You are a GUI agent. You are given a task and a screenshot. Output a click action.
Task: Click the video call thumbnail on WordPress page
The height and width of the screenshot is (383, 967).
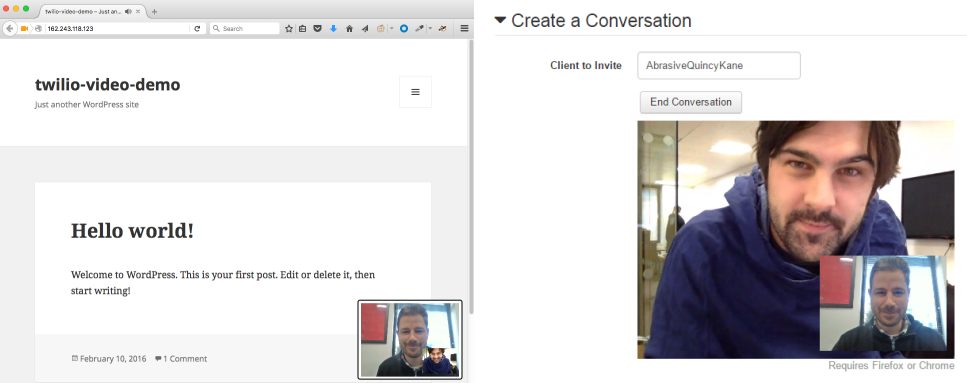tap(410, 340)
